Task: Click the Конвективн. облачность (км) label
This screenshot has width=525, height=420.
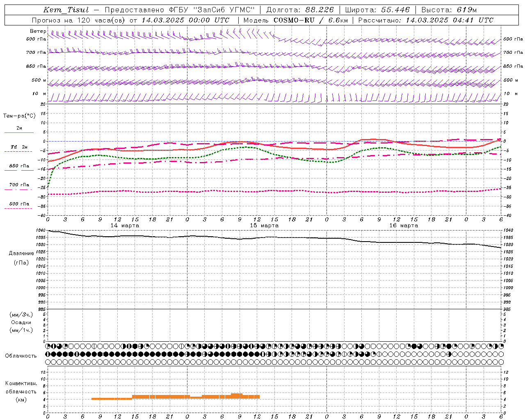Action: click(21, 391)
